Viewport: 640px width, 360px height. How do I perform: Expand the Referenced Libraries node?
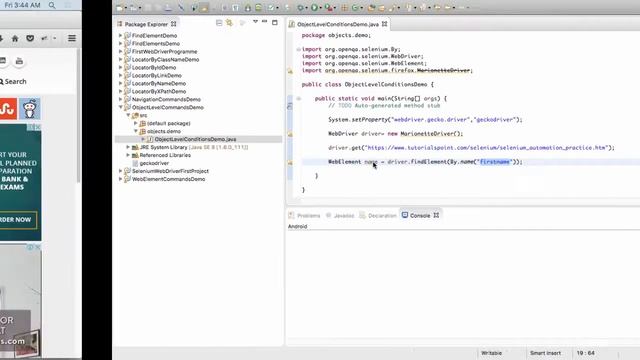128,155
